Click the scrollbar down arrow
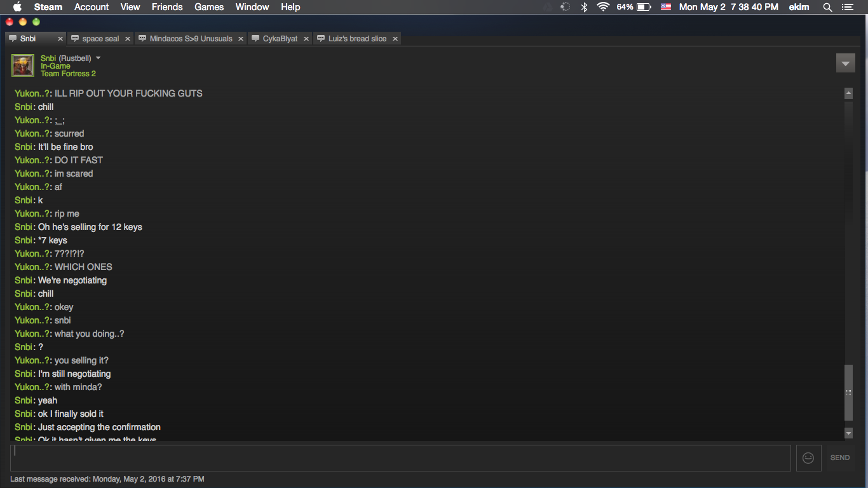Screen dimensions: 868x488 (848, 433)
